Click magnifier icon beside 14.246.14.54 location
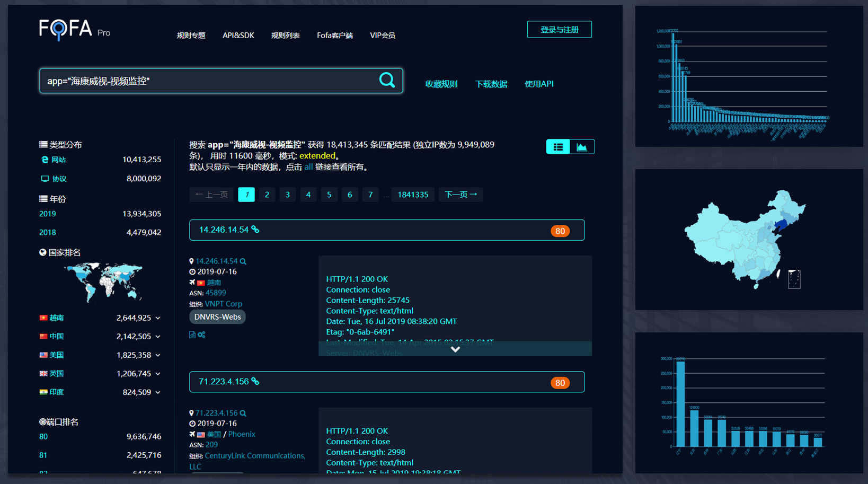The width and height of the screenshot is (868, 484). click(243, 261)
